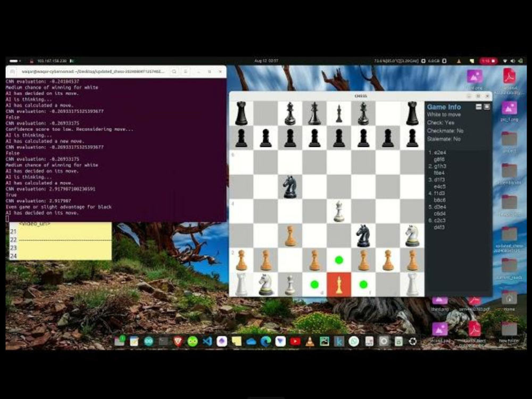Open the Home folder on the desktop
The width and height of the screenshot is (532, 399).
point(509,300)
